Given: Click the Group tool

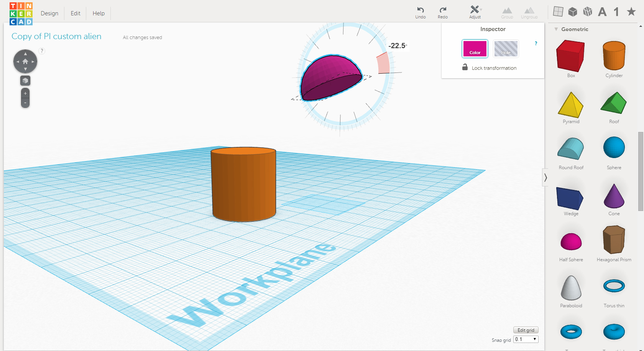Looking at the screenshot, I should (x=507, y=13).
